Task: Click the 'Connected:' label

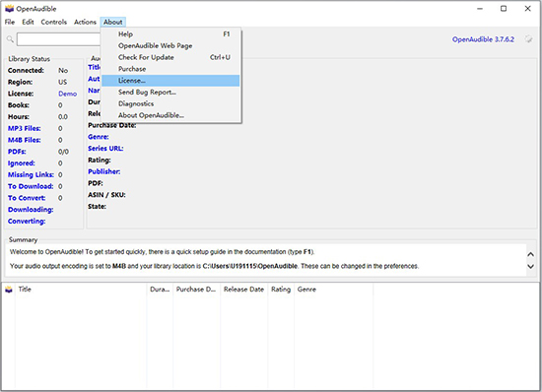Action: (x=26, y=71)
